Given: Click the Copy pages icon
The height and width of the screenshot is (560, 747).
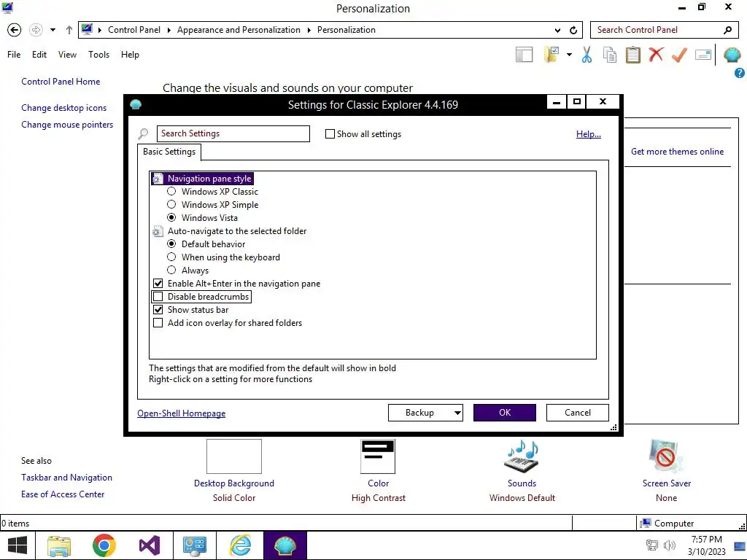Looking at the screenshot, I should click(610, 55).
